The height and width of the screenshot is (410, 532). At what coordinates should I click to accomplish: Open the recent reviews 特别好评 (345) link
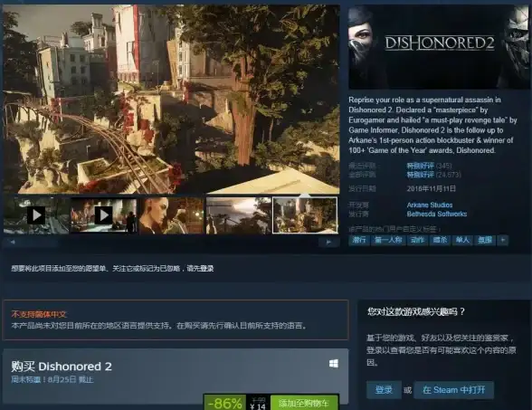pyautogui.click(x=429, y=166)
